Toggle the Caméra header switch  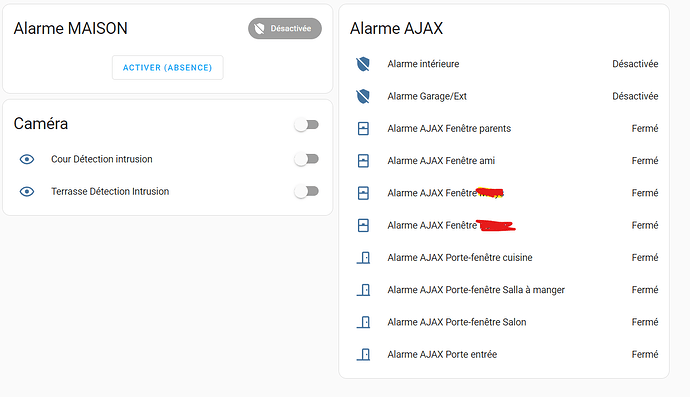(x=307, y=125)
